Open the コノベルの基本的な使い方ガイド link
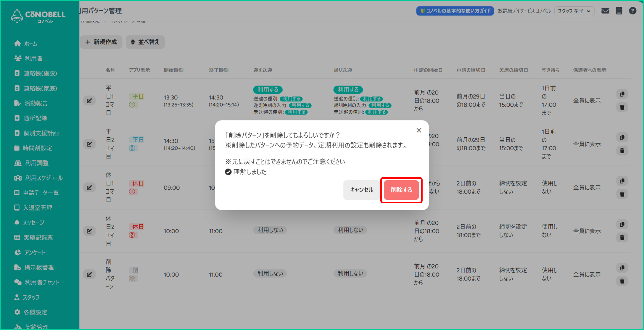This screenshot has height=330, width=644. [x=455, y=11]
